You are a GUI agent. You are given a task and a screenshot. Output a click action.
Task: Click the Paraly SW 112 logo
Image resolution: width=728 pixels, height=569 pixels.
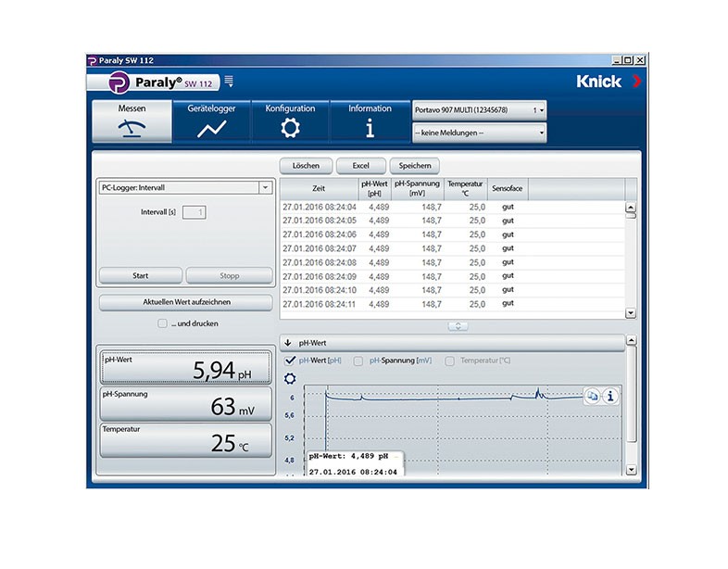tap(153, 82)
